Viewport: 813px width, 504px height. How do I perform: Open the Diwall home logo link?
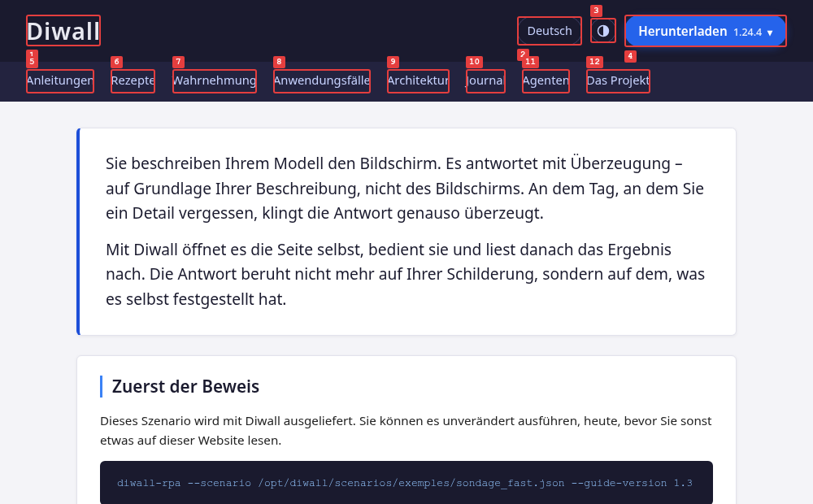[x=63, y=31]
